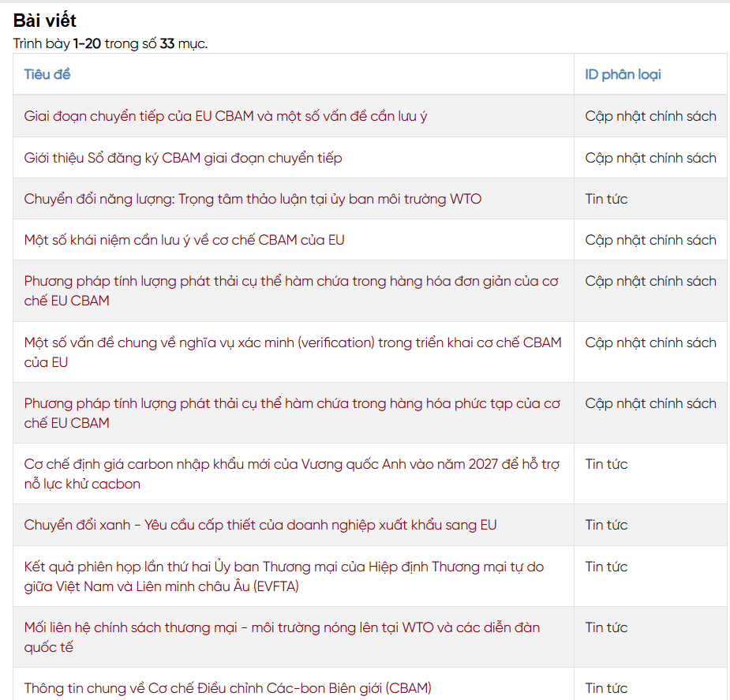This screenshot has width=730, height=700.
Task: Open article on nghĩa vụ xác minh verification
Action: [x=292, y=352]
